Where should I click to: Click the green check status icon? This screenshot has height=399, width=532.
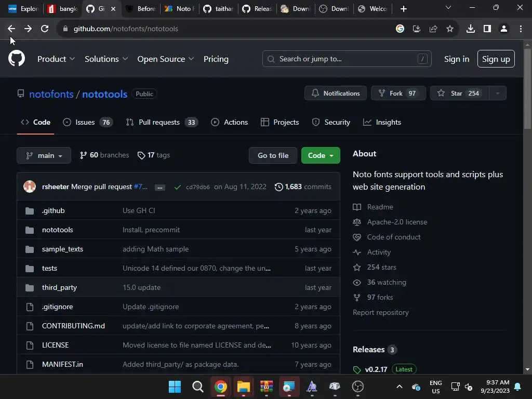coord(178,187)
